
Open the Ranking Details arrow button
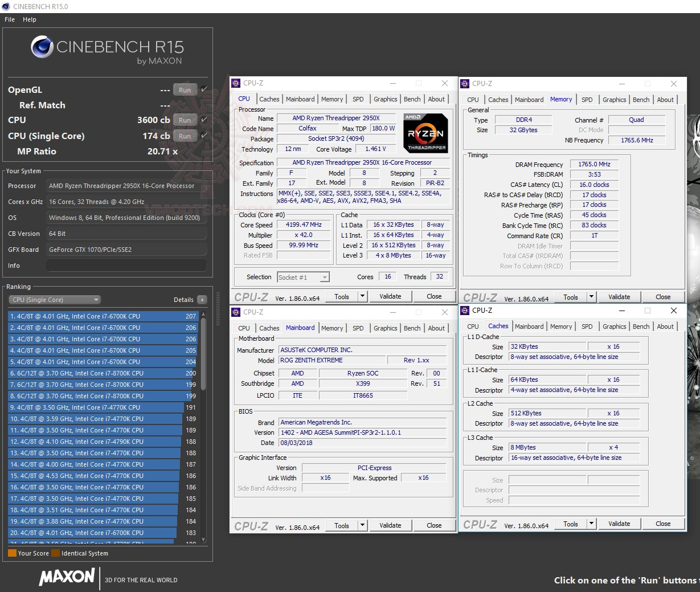point(202,300)
